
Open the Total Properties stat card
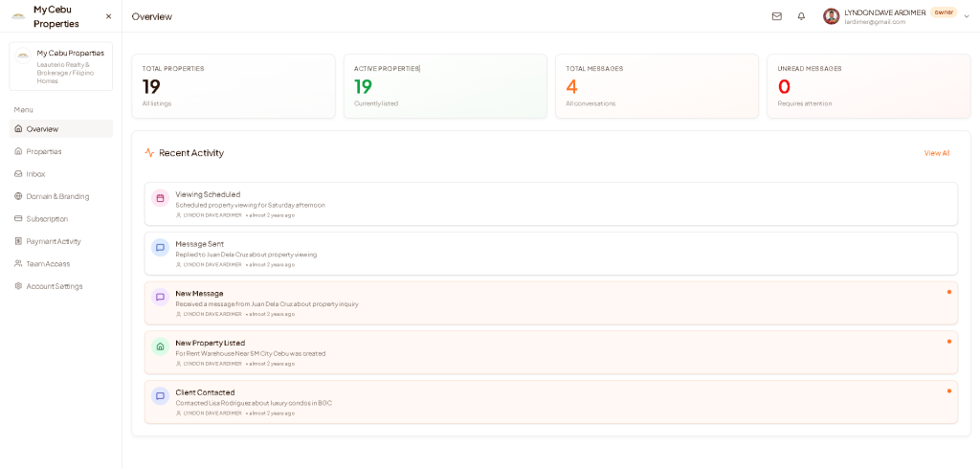[234, 86]
